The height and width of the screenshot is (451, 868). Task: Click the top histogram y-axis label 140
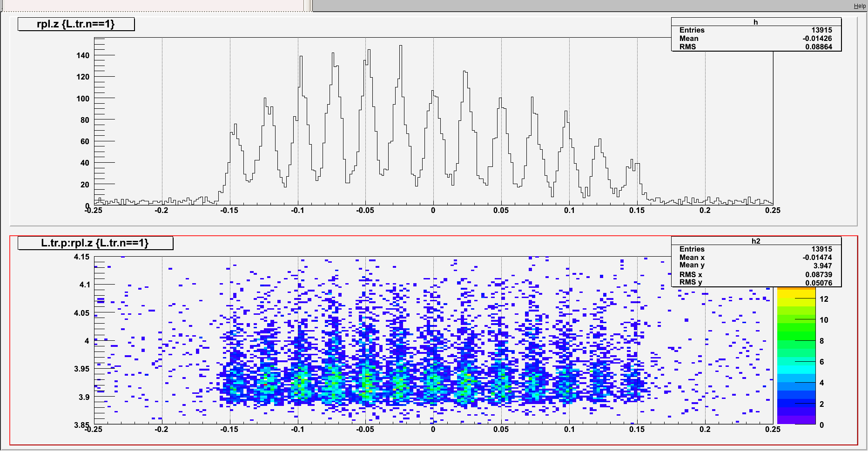(x=83, y=56)
